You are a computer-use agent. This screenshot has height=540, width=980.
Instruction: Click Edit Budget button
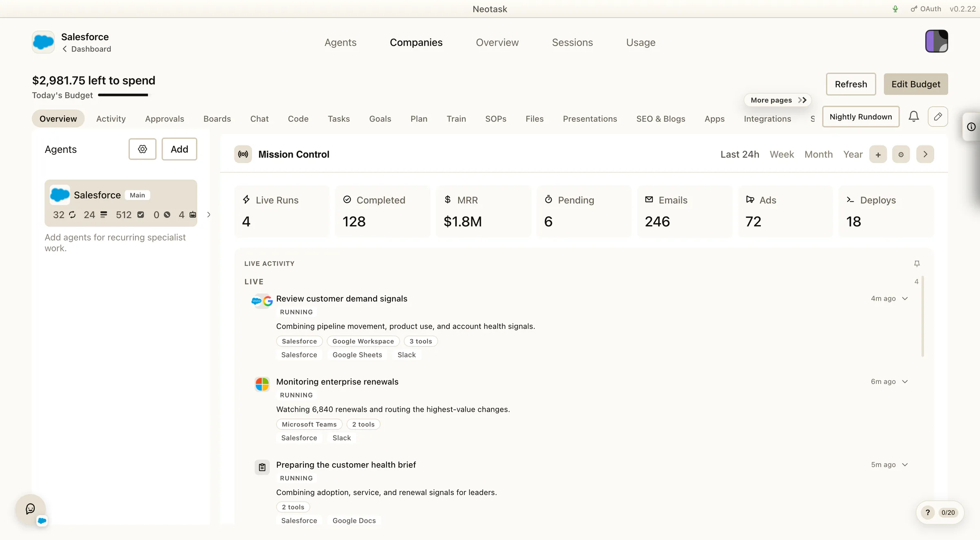click(916, 84)
